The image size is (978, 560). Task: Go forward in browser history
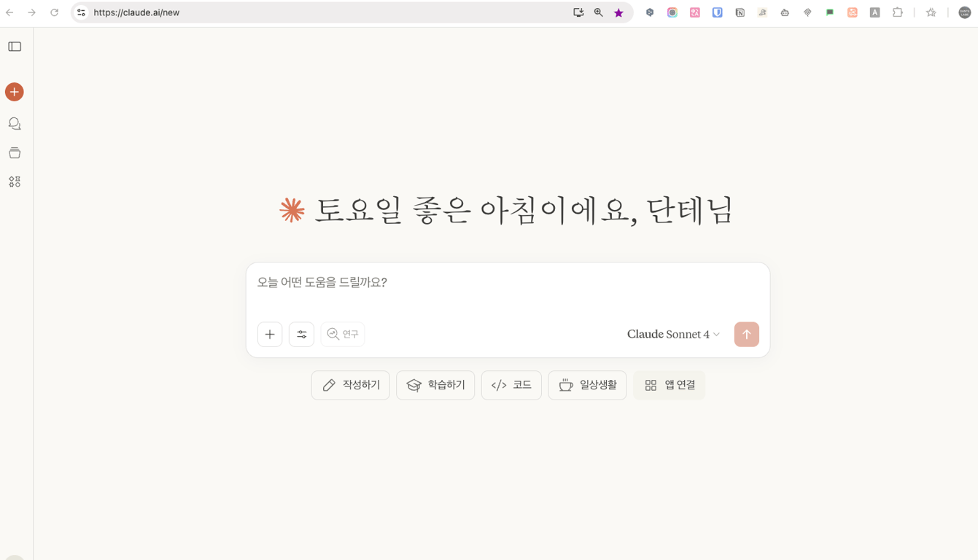click(32, 12)
